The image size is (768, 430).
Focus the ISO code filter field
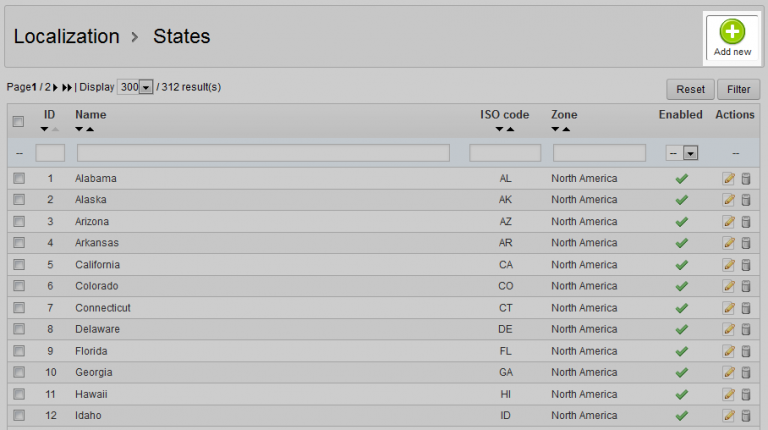coord(505,153)
